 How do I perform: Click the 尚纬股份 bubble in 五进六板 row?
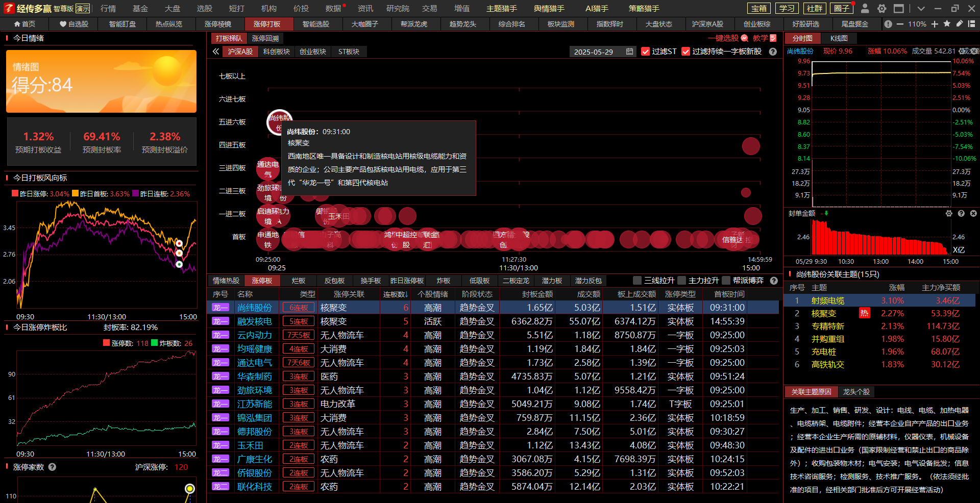(280, 122)
